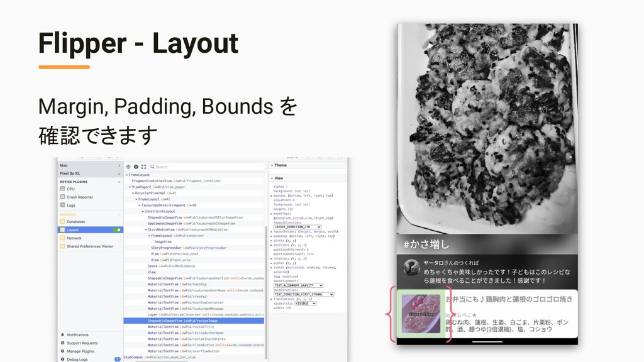
Task: Open the visibility VISIBLE dropdown
Action: click(305, 304)
